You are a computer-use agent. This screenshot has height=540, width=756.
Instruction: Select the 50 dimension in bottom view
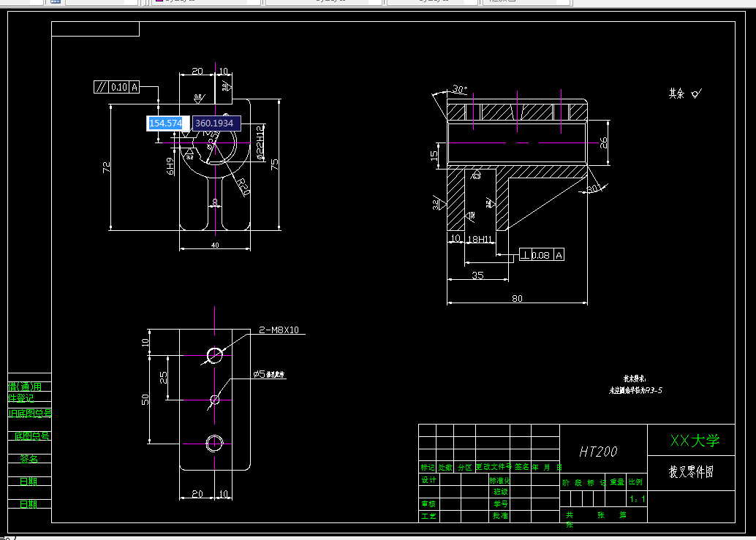[x=145, y=400]
